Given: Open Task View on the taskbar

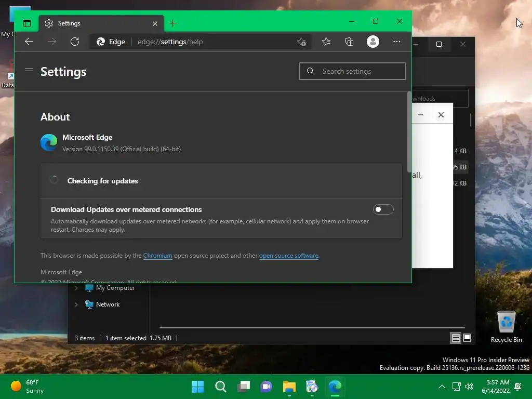Looking at the screenshot, I should [x=243, y=387].
